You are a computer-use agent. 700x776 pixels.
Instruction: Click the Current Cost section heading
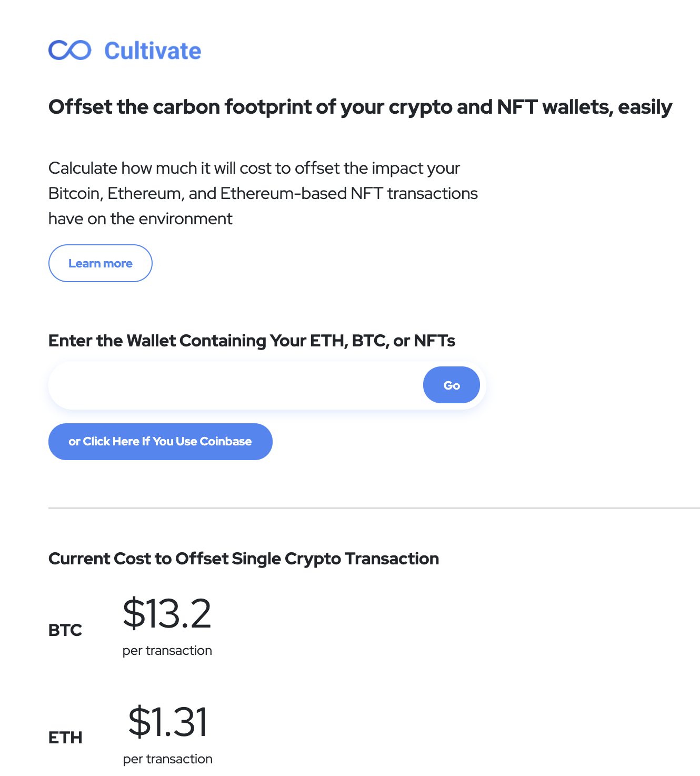244,559
